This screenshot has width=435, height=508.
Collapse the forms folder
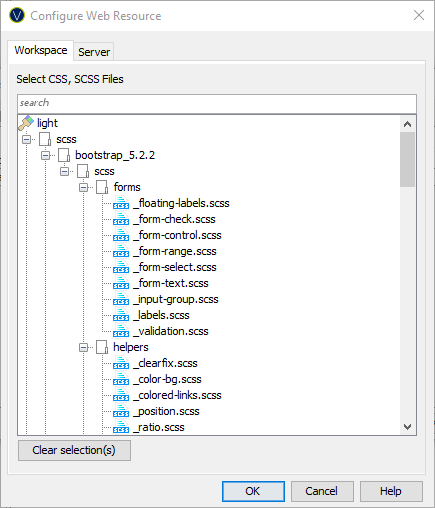tap(83, 187)
